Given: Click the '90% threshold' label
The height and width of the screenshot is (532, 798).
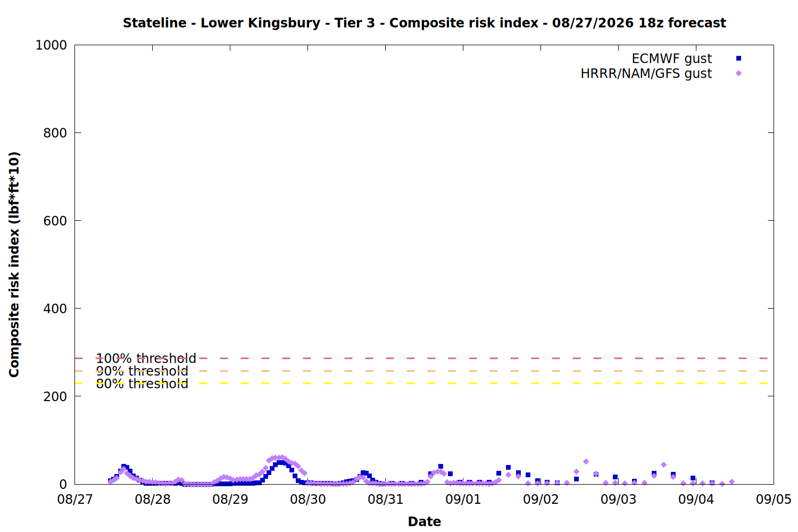Looking at the screenshot, I should click(x=142, y=371).
